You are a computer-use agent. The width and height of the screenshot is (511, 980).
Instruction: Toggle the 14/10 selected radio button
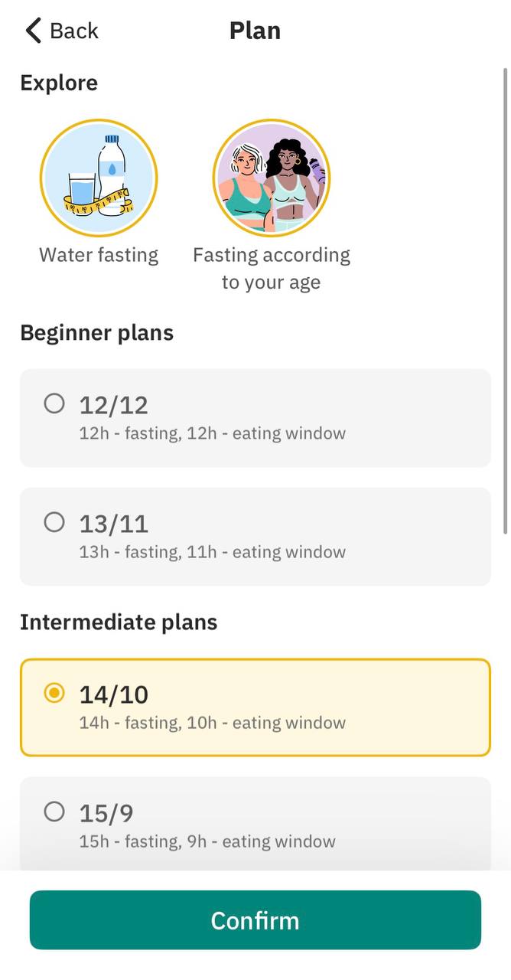click(x=54, y=693)
